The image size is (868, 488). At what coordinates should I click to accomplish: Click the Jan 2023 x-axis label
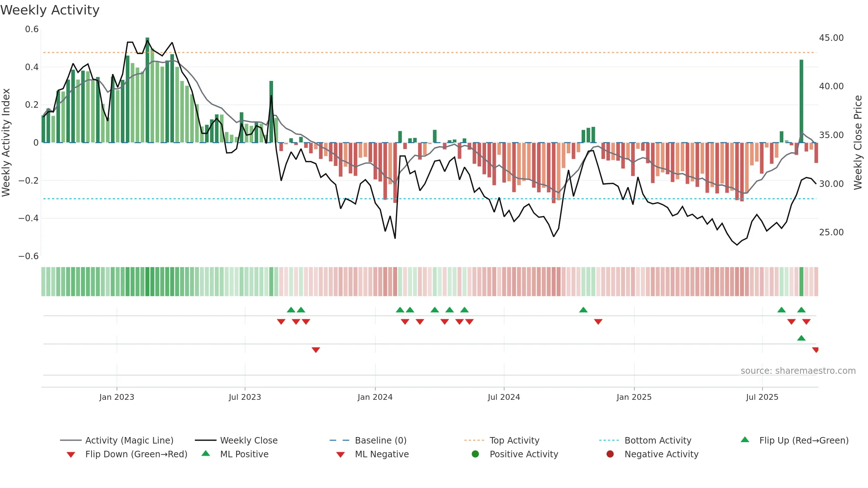(x=117, y=397)
